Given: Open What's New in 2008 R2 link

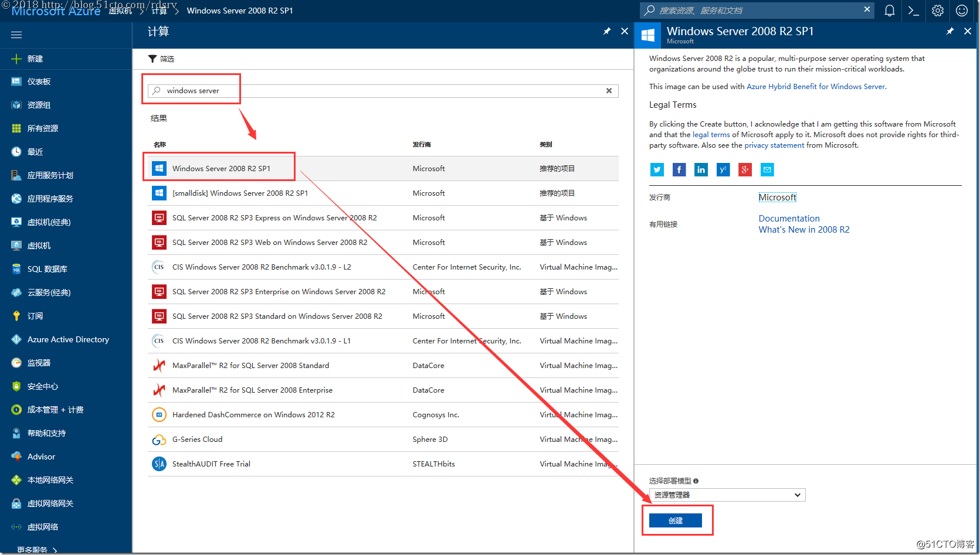Looking at the screenshot, I should tap(804, 230).
